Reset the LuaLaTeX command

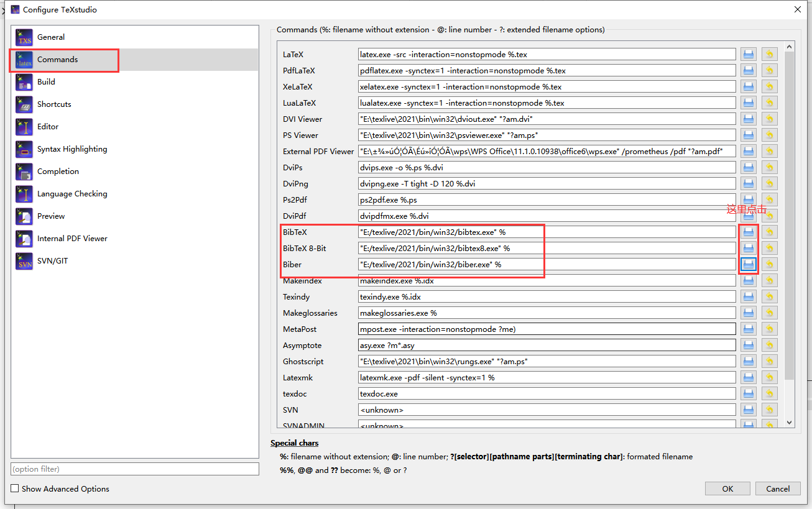(x=770, y=103)
